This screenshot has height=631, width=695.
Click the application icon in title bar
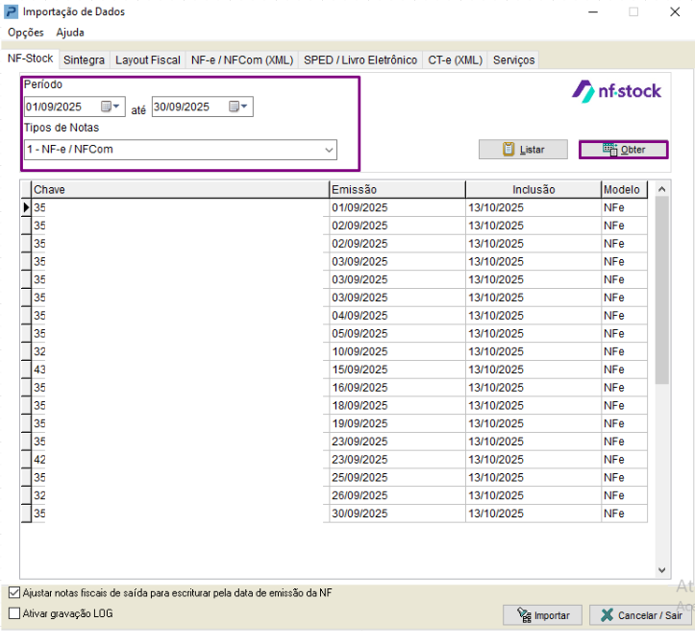click(12, 12)
